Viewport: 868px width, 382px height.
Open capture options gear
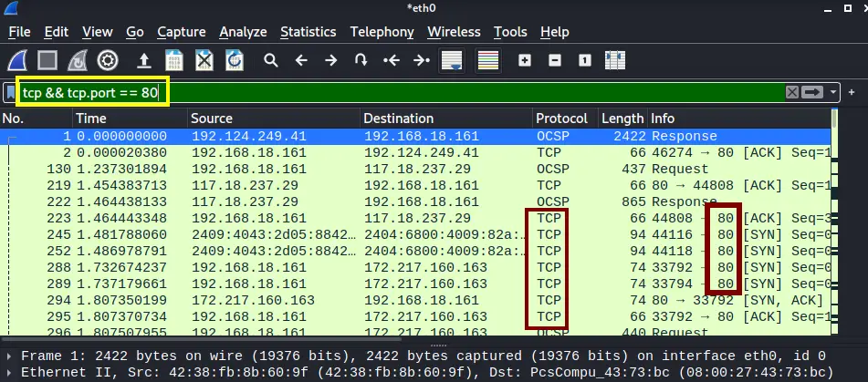tap(108, 60)
